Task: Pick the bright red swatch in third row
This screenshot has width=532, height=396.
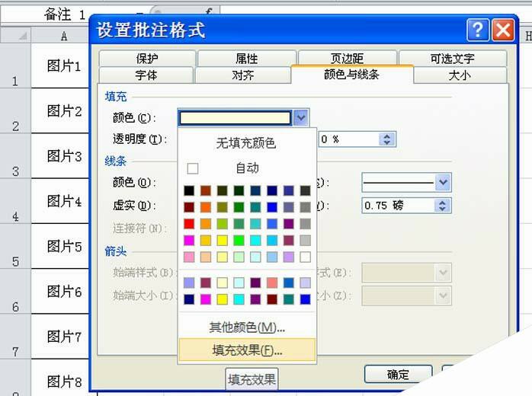Action: coord(189,224)
